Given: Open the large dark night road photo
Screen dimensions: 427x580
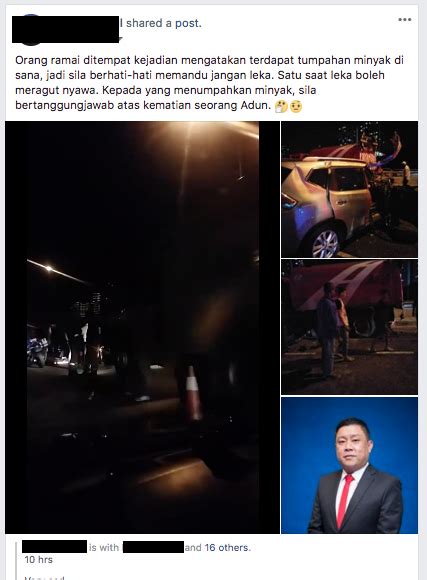Looking at the screenshot, I should (x=142, y=327).
